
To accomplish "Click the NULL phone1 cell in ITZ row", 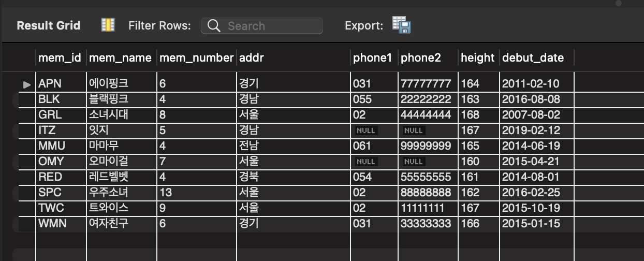I will point(374,130).
